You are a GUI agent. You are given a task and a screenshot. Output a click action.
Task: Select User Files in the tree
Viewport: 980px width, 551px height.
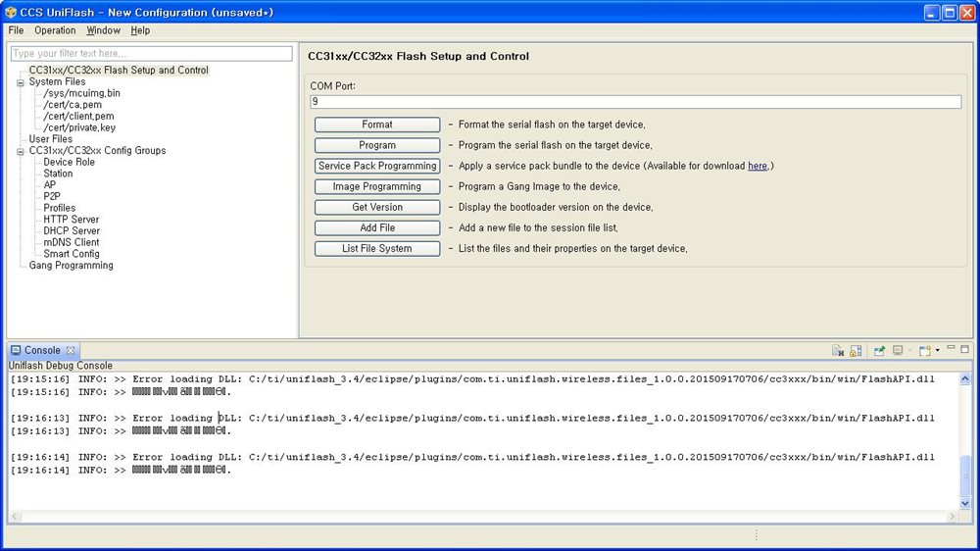pyautogui.click(x=51, y=139)
